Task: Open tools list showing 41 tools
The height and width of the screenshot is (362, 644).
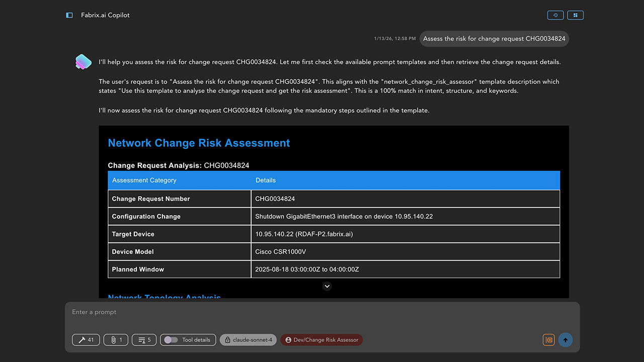Action: (86, 340)
